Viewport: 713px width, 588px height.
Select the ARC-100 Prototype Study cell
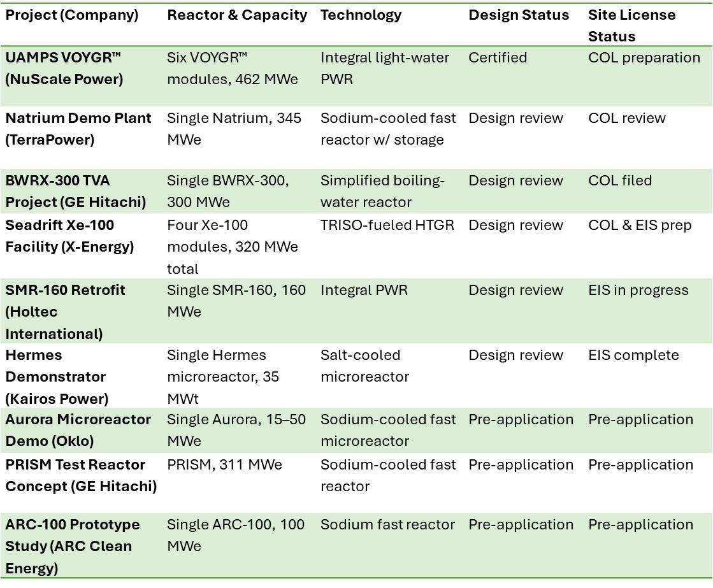[x=73, y=546]
